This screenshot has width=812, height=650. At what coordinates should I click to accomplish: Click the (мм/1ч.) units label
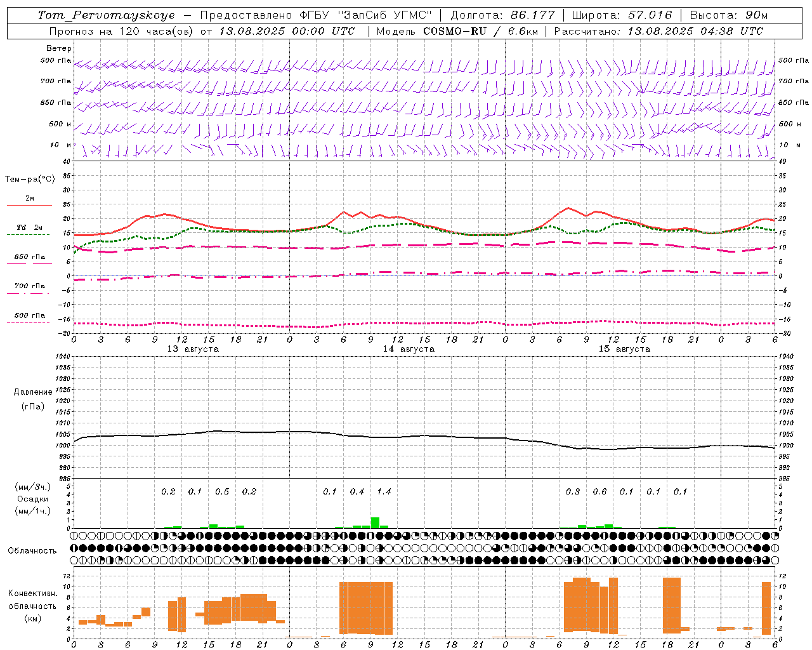tap(33, 511)
